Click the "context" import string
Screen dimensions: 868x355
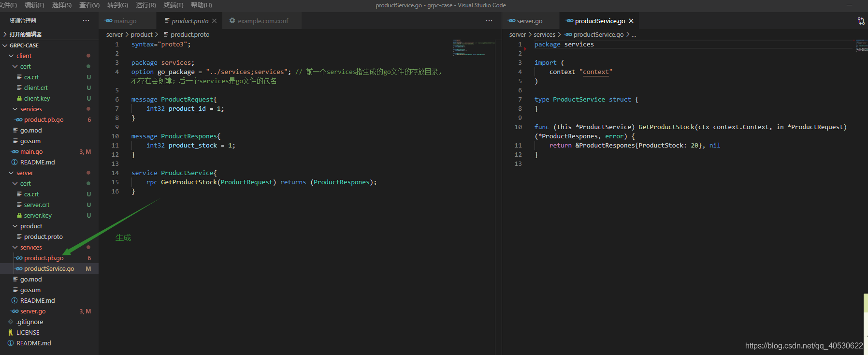point(595,72)
